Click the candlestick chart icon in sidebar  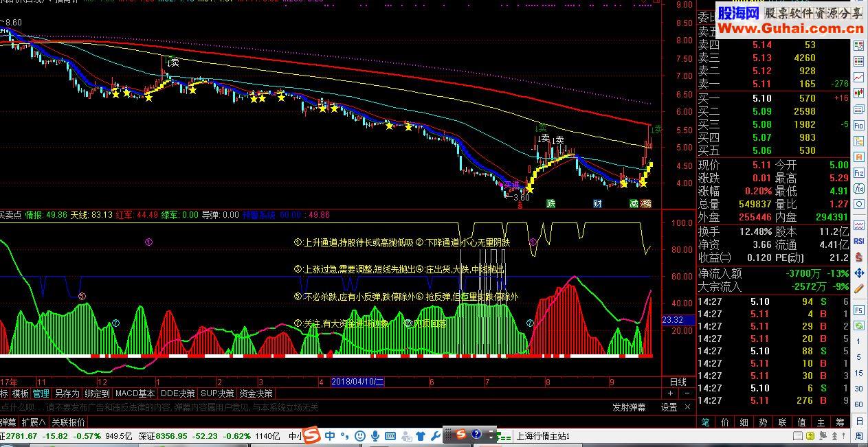(x=858, y=93)
